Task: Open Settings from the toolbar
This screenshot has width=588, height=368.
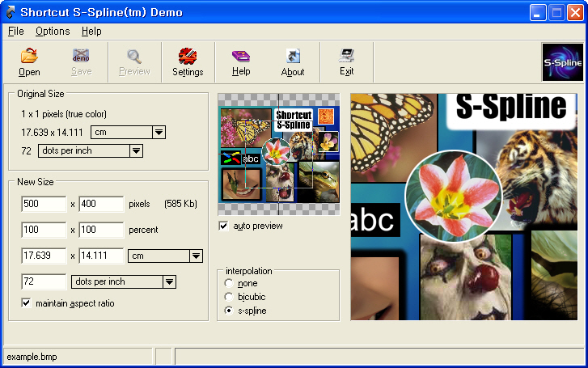Action: pos(188,62)
